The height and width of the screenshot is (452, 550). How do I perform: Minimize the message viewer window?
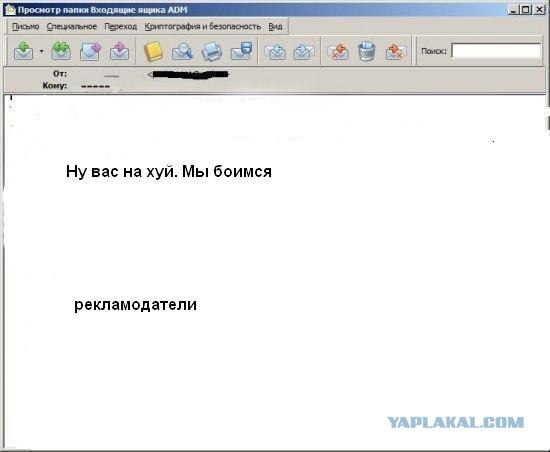click(513, 10)
